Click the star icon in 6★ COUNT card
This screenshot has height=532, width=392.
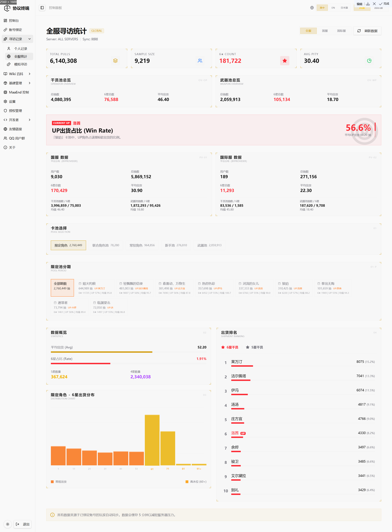[x=285, y=61]
